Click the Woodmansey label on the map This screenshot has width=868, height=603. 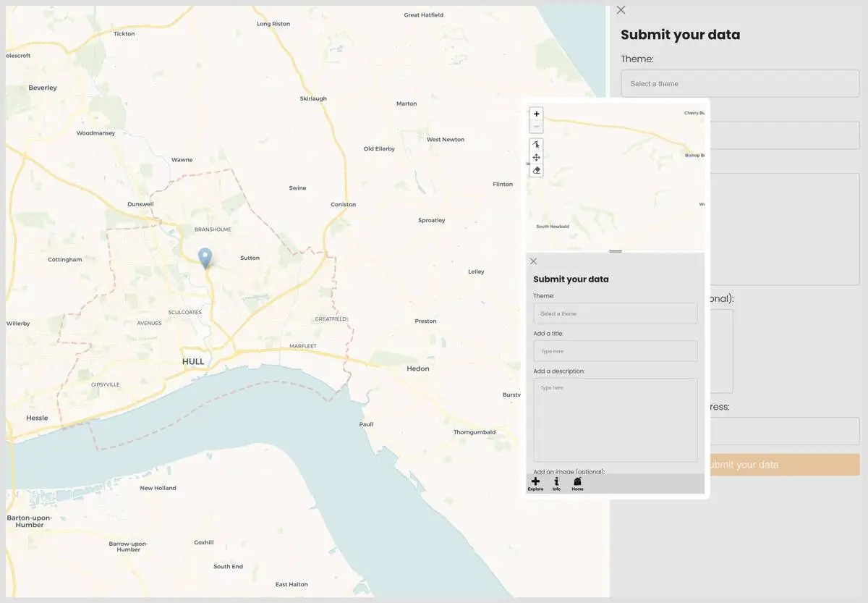point(95,133)
